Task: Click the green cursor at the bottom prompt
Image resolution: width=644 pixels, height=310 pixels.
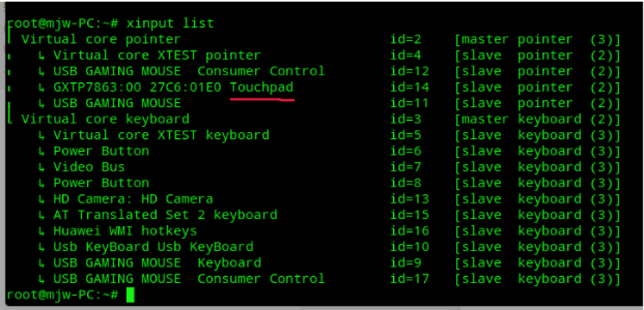Action: pos(130,296)
